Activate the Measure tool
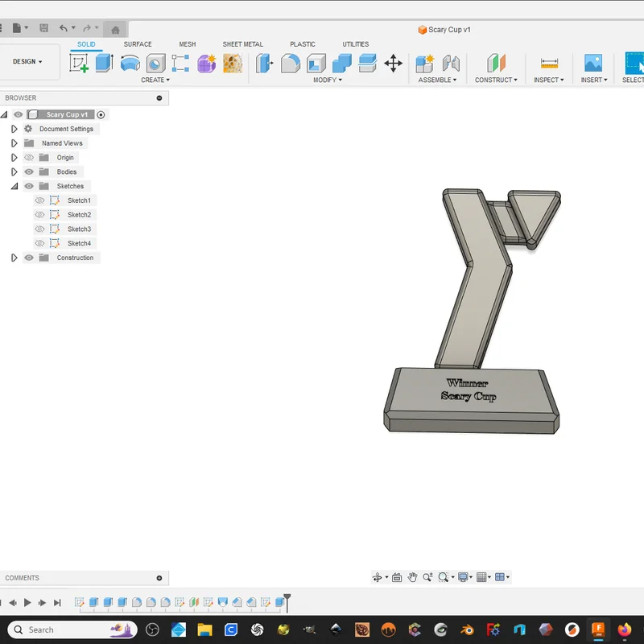This screenshot has width=644, height=644. click(549, 64)
